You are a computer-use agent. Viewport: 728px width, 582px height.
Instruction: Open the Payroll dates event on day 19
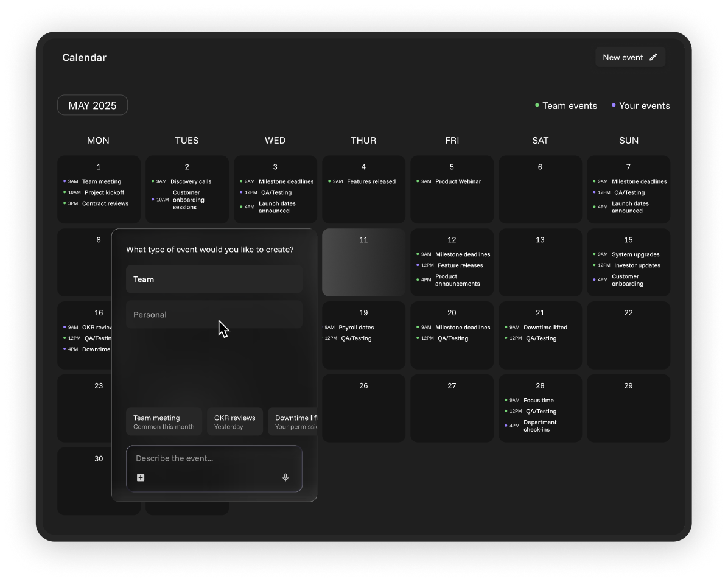pos(356,328)
